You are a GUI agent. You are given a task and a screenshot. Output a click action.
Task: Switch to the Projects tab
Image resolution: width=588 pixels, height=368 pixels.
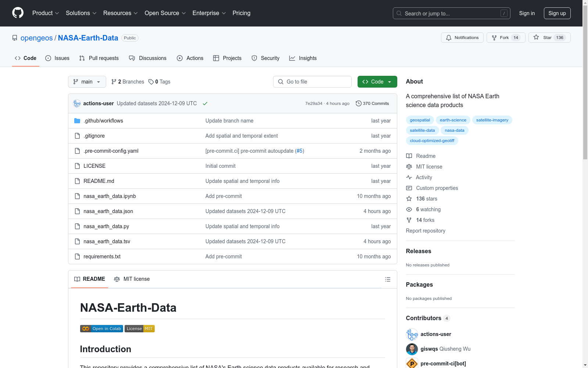pyautogui.click(x=227, y=58)
